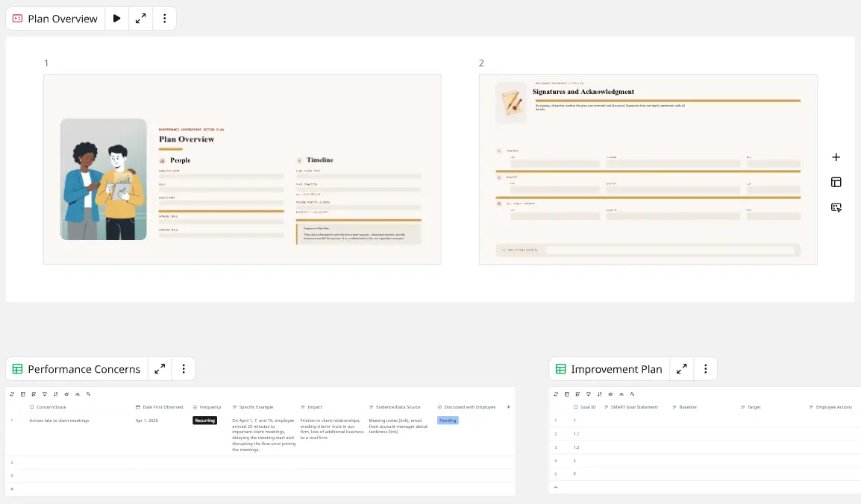Search in Performance Concerns table
Screen dimensions: 861x504
click(x=88, y=394)
